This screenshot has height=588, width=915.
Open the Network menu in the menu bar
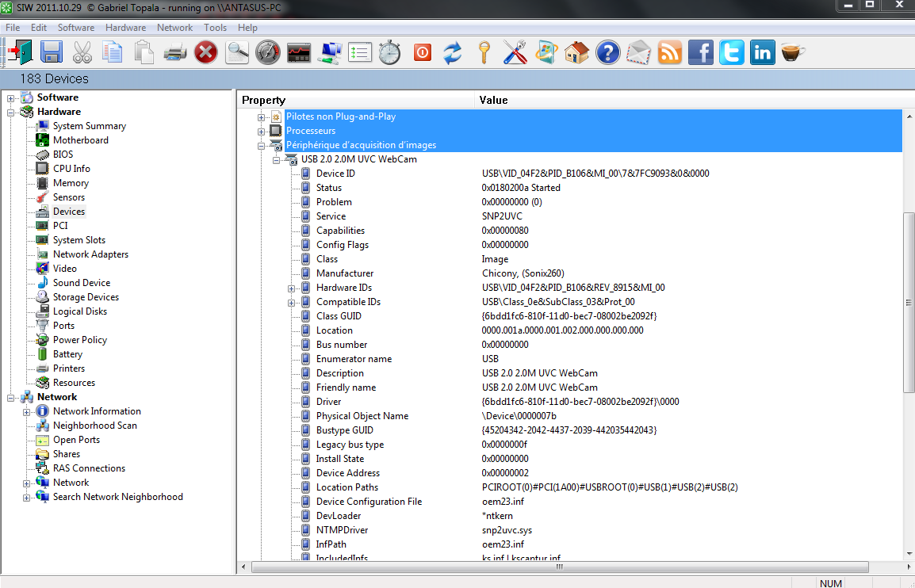tap(174, 28)
